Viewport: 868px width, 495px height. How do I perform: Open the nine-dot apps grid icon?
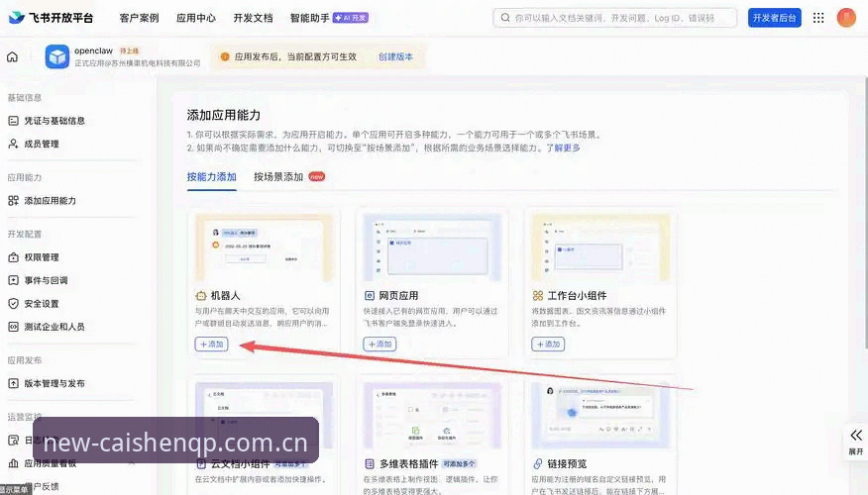818,18
